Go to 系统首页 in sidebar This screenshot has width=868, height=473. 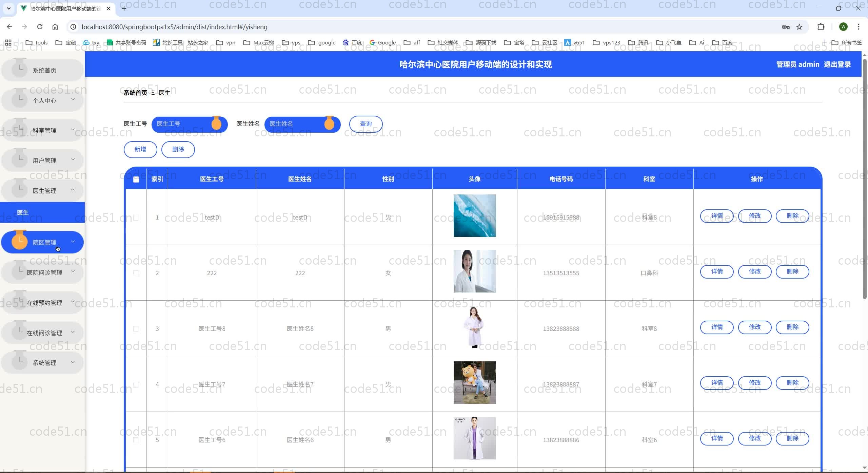click(x=44, y=70)
